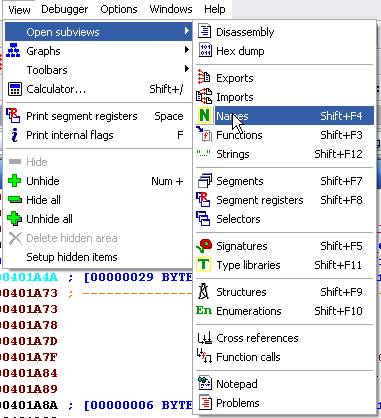Choose Print internal flags
This screenshot has width=381, height=418.
(98, 135)
